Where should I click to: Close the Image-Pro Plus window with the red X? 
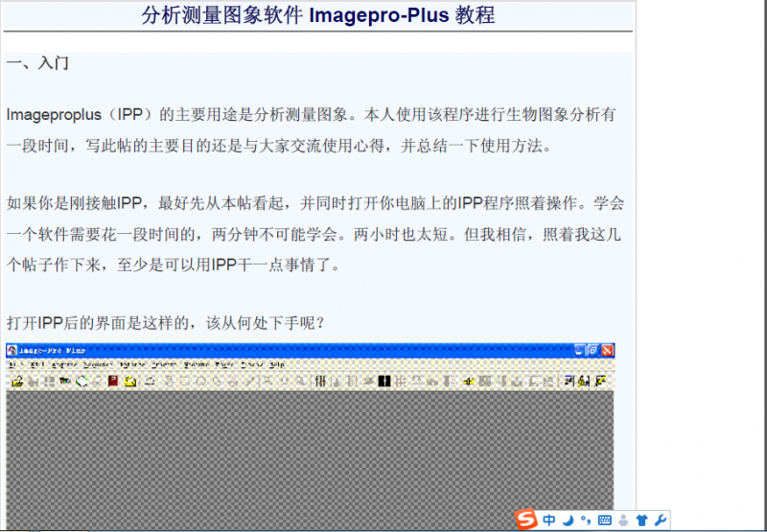point(608,350)
